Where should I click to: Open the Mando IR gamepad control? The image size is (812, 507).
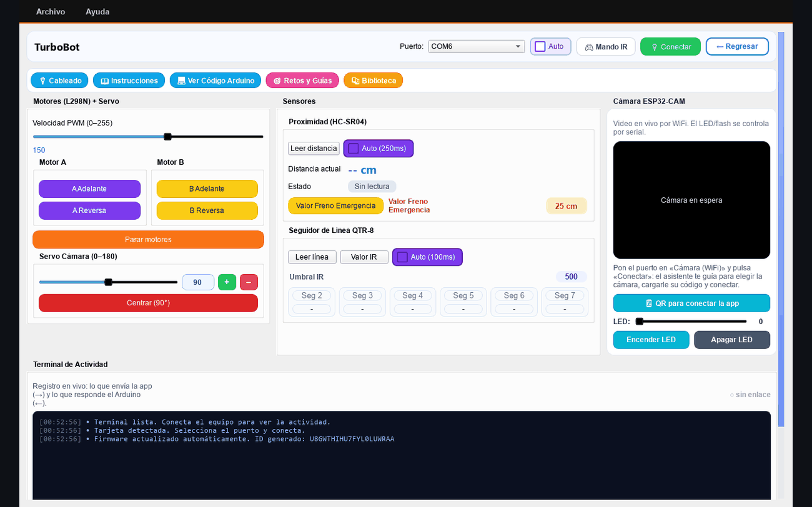tap(606, 47)
